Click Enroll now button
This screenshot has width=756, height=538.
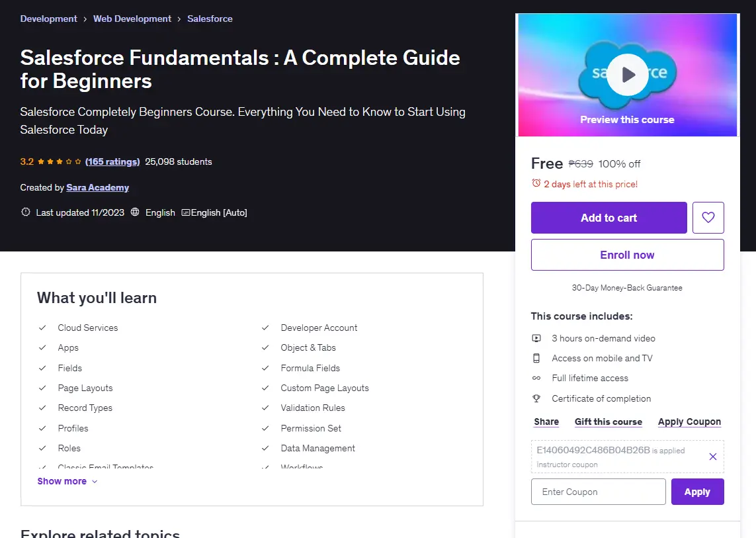click(x=627, y=255)
